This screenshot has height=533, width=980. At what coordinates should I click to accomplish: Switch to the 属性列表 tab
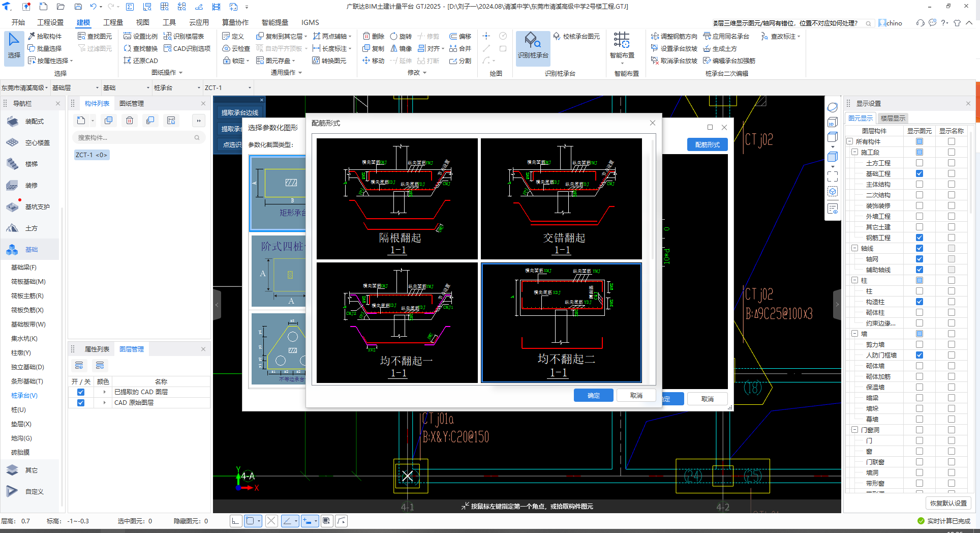[97, 349]
